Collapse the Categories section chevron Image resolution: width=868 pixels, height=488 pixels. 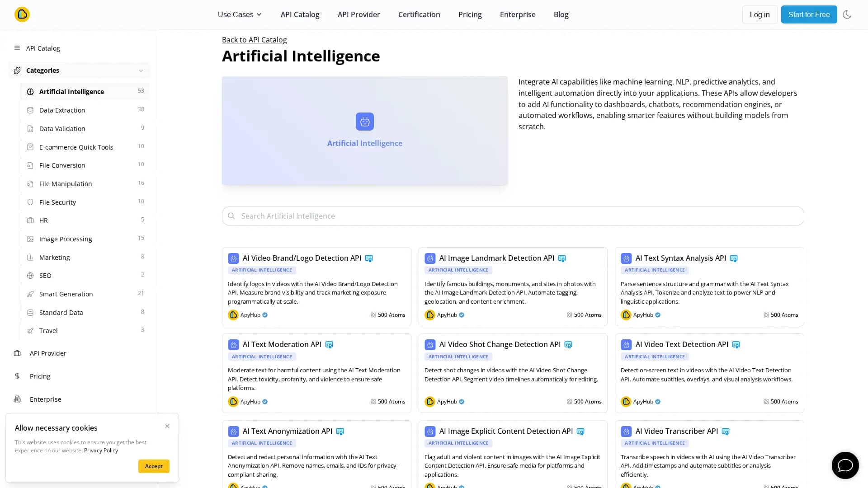click(141, 71)
